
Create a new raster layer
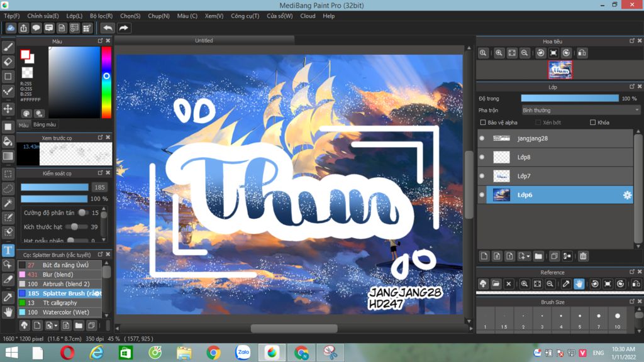point(484,256)
